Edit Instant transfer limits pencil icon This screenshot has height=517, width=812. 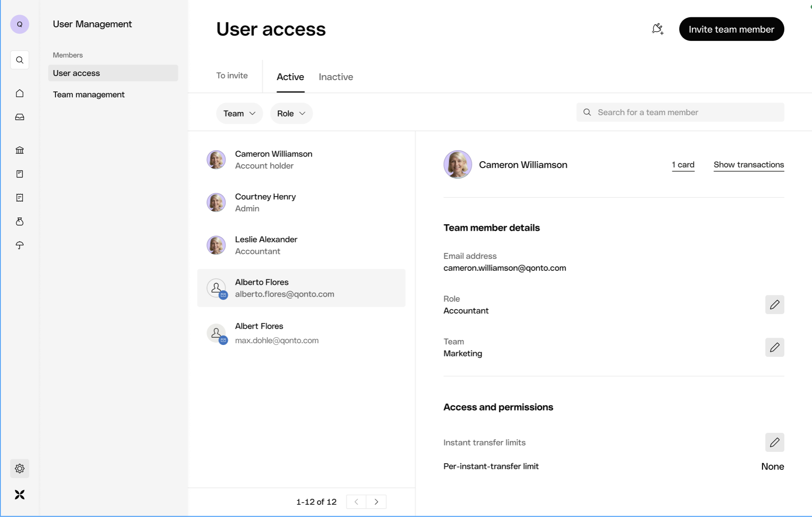(775, 442)
